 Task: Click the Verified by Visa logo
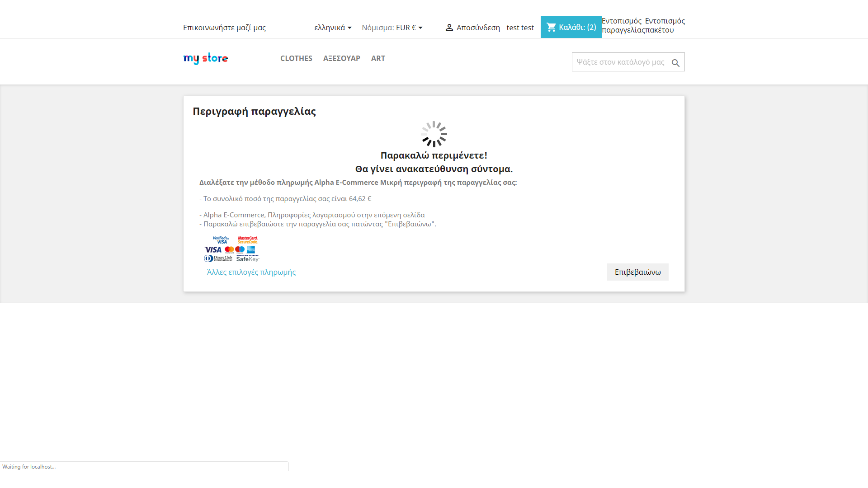[x=221, y=240]
